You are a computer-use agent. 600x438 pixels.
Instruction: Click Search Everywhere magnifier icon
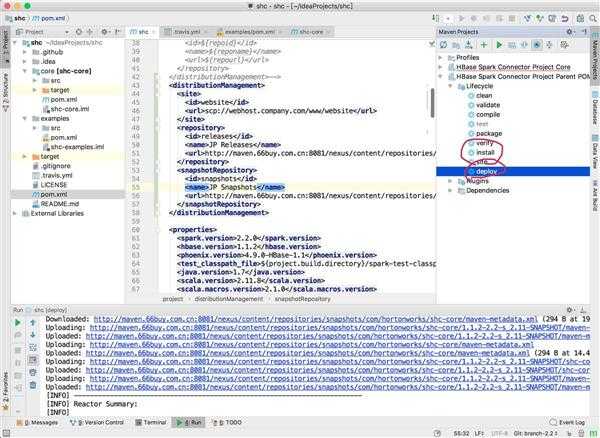593,18
